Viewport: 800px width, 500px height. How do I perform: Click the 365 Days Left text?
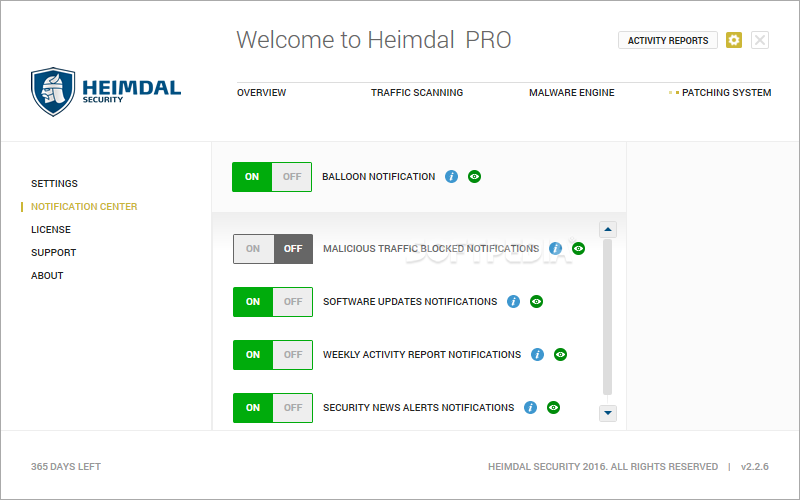66,467
